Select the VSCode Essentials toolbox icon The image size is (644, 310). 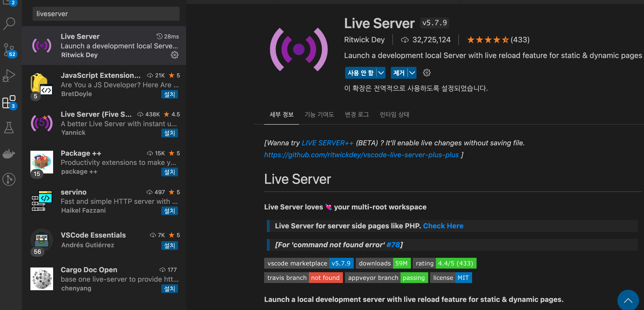(x=41, y=240)
